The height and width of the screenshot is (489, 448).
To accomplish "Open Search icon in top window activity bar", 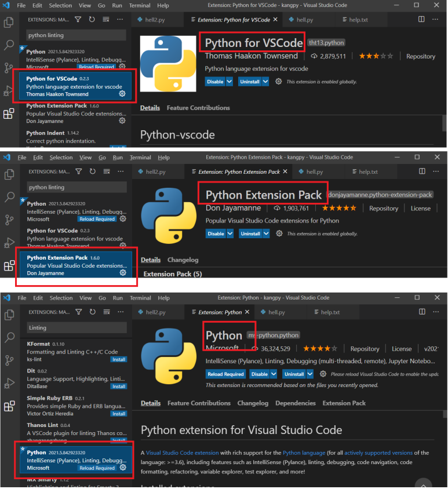I will coord(9,45).
